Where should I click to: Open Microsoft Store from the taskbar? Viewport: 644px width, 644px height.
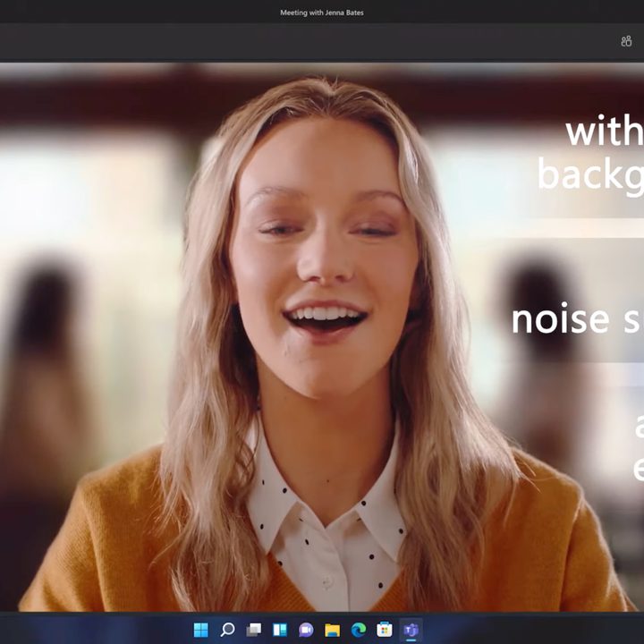[x=385, y=630]
